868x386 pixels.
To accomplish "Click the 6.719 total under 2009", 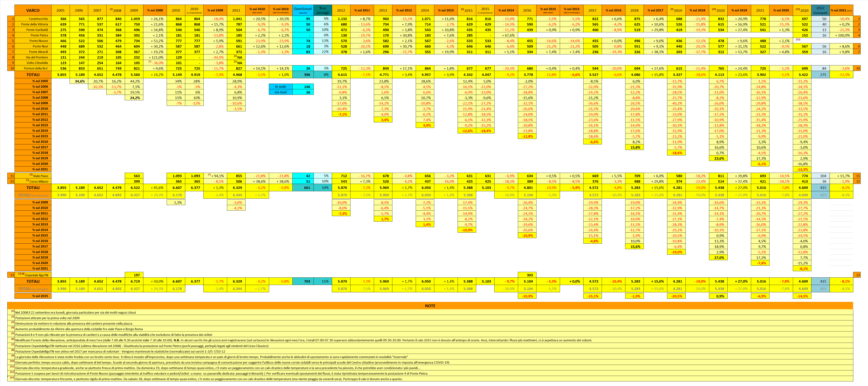I will [134, 281].
